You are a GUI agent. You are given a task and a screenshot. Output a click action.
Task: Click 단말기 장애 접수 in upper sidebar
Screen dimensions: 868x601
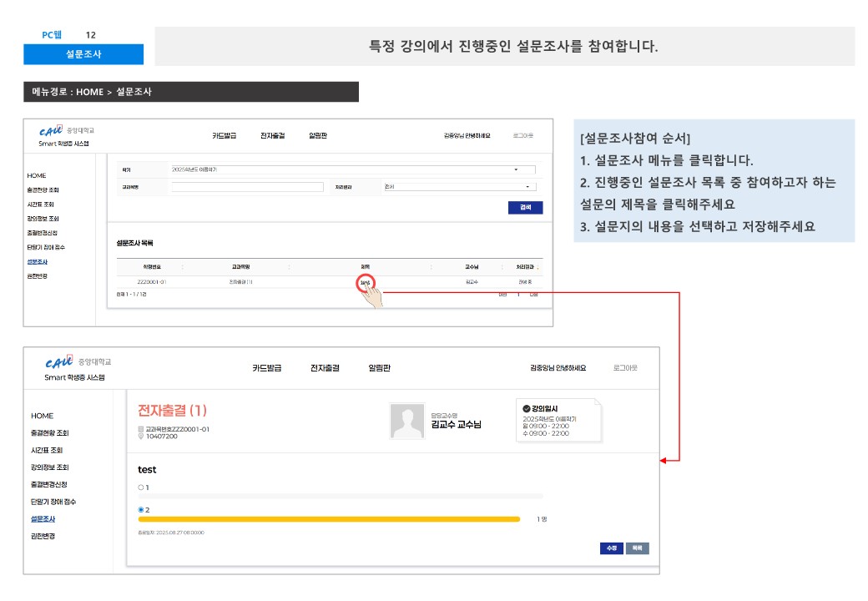click(x=46, y=247)
